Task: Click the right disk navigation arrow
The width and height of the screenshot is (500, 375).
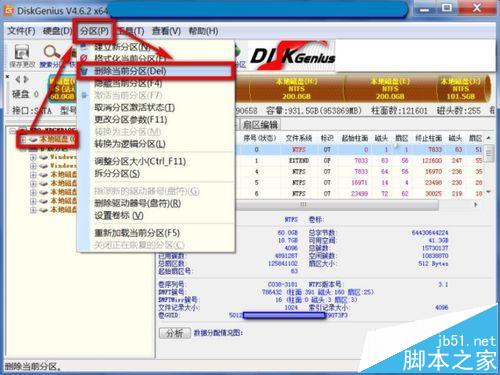Action: 26,79
